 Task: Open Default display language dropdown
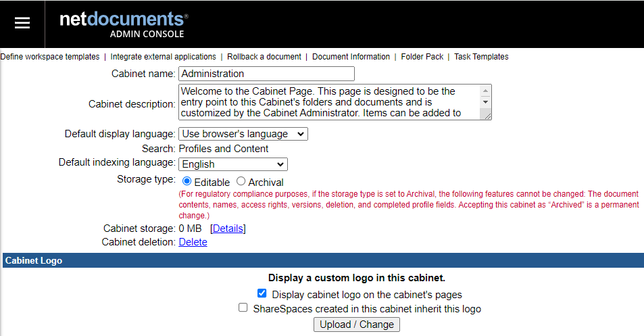[243, 134]
